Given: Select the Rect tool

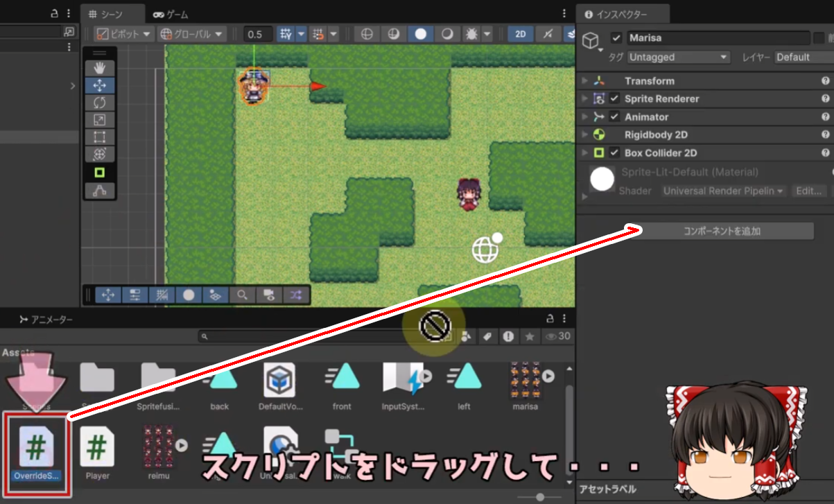Looking at the screenshot, I should coord(99,137).
